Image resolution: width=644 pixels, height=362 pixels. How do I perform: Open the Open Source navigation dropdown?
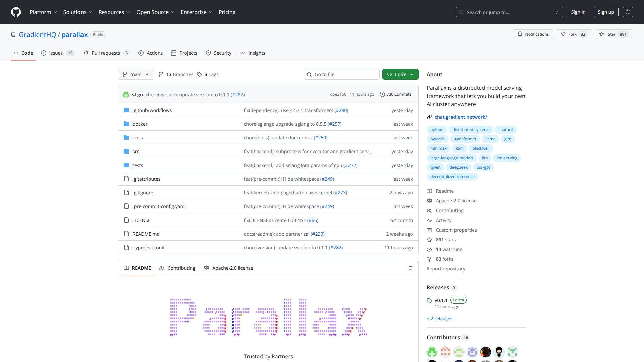(x=155, y=12)
